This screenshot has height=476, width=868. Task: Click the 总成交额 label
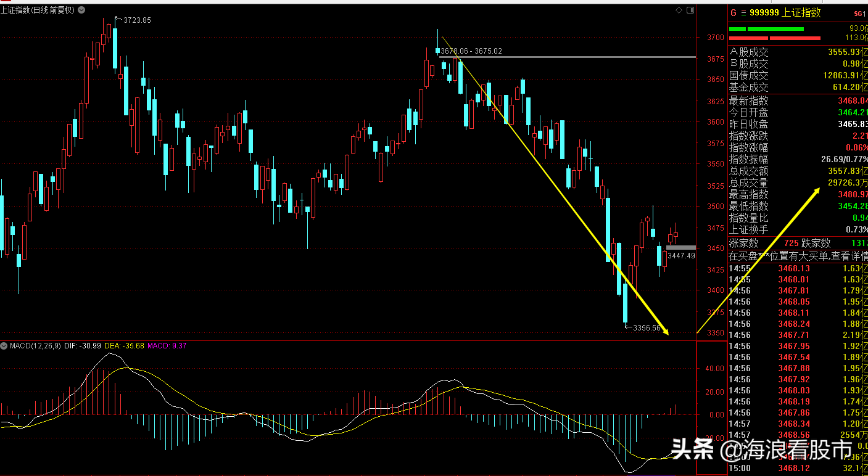click(x=749, y=171)
